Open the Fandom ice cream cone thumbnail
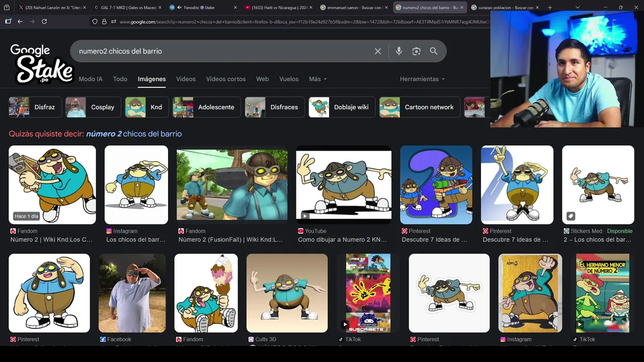The height and width of the screenshot is (362, 644). point(206,293)
